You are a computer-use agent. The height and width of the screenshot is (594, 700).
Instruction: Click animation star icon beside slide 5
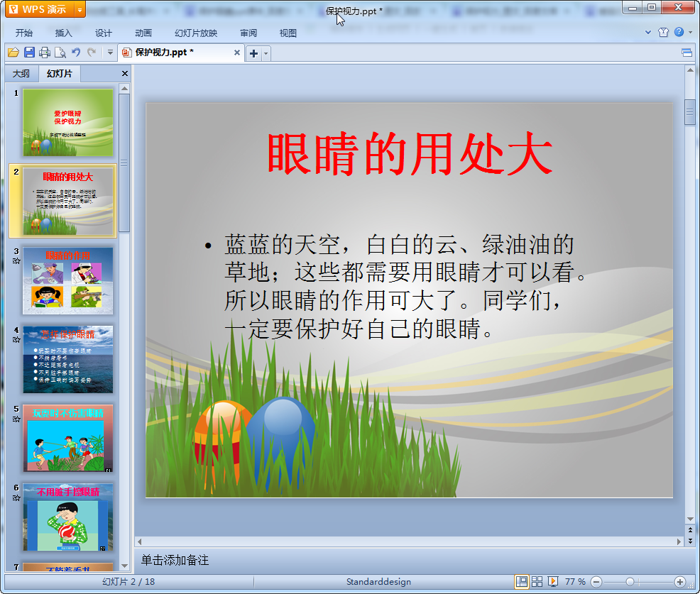(16, 419)
